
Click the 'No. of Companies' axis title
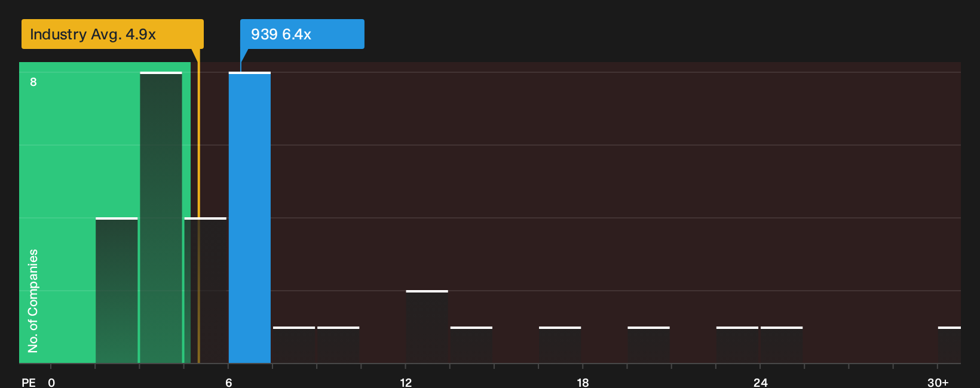(33, 301)
